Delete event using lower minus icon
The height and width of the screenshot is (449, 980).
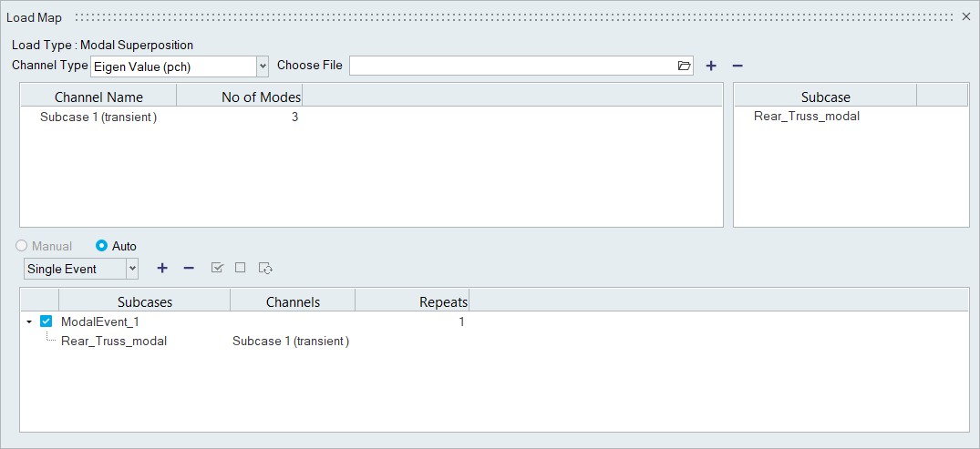(x=189, y=268)
